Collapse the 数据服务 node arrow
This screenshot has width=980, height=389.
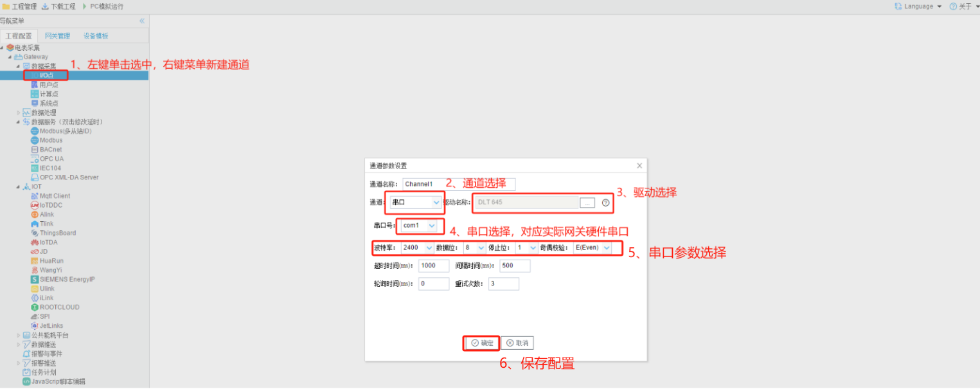(x=19, y=122)
